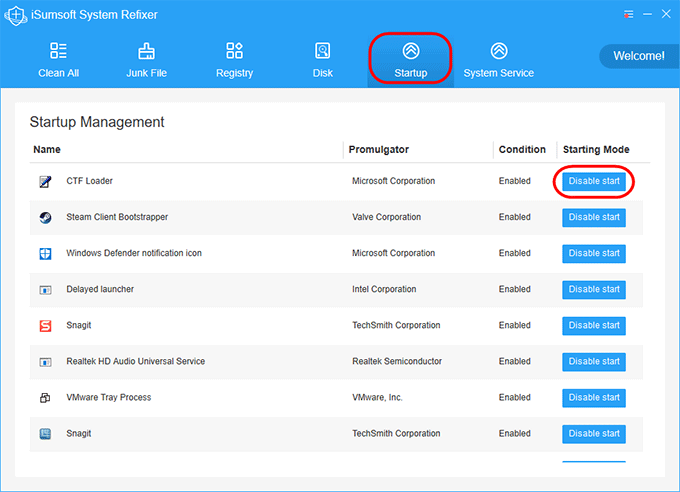Open the menu icon in the title bar
Viewport: 680px width, 492px height.
(628, 14)
